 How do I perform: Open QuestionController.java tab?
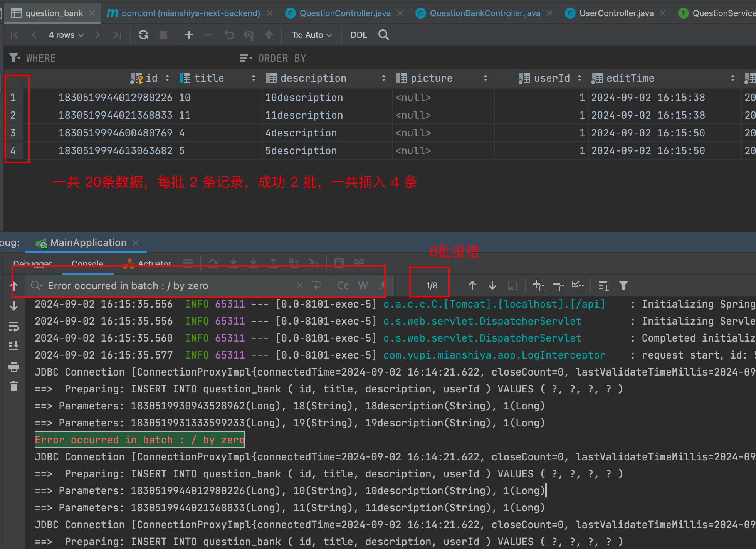tap(345, 13)
